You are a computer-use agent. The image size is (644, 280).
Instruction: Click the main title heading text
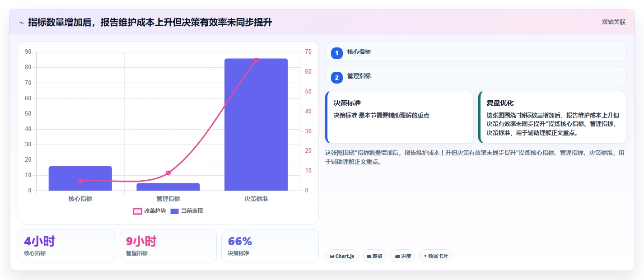(150, 22)
